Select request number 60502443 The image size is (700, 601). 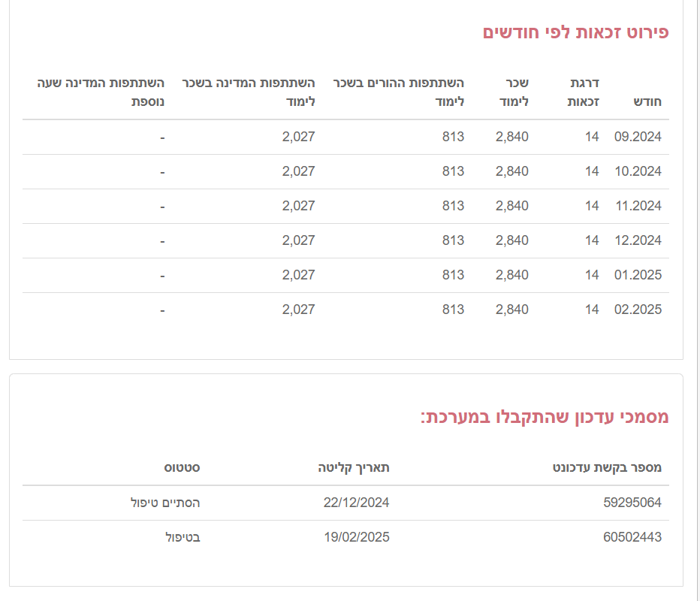point(632,536)
